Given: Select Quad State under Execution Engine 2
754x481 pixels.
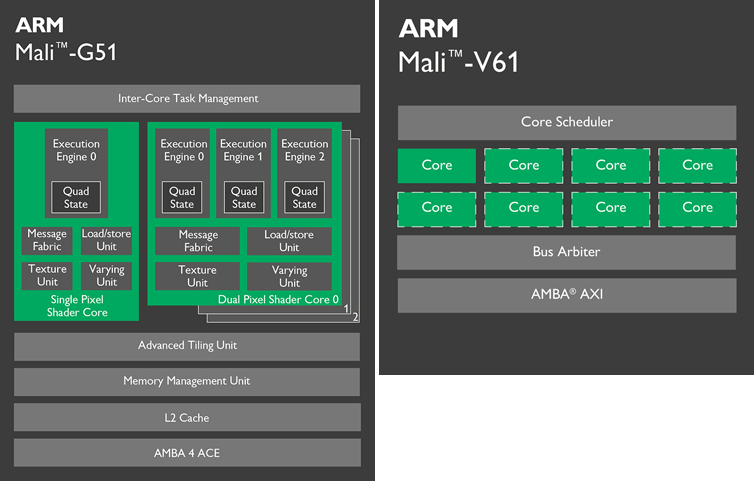Looking at the screenshot, I should click(x=304, y=197).
